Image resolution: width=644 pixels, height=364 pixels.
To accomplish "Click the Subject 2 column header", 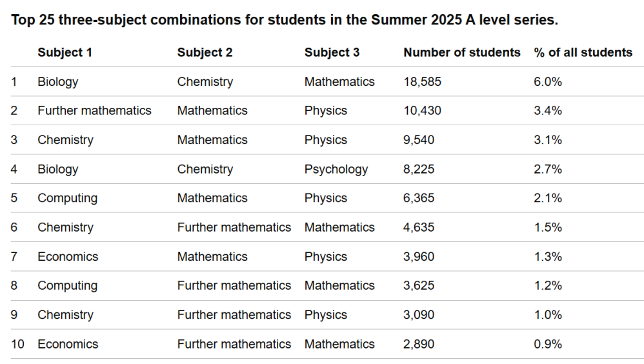I will pos(205,52).
